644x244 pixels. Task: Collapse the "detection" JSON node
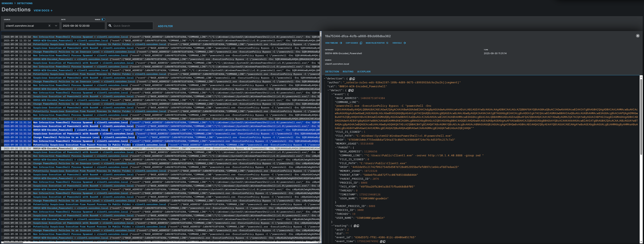point(324,79)
